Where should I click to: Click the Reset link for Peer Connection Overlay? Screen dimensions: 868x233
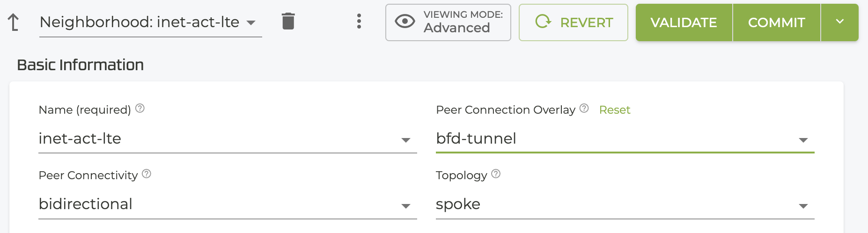point(615,110)
